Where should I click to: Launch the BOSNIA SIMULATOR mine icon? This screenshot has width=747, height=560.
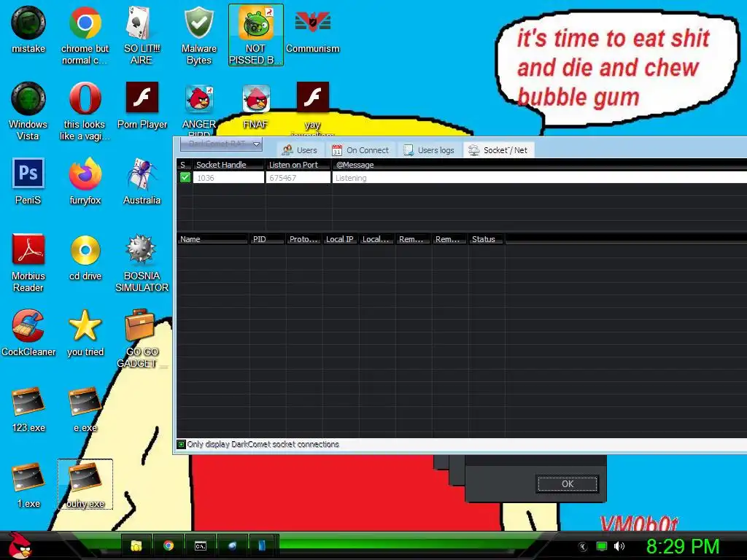pyautogui.click(x=142, y=263)
